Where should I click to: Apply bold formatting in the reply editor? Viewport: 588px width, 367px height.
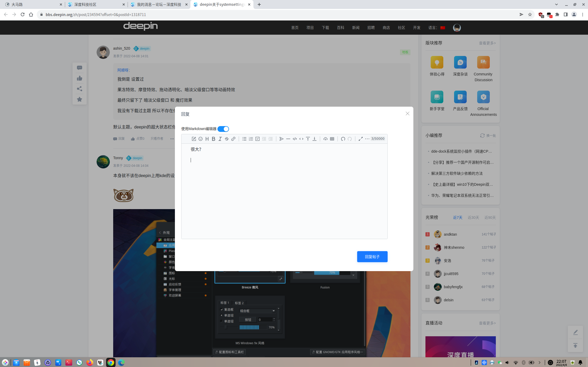coord(214,139)
